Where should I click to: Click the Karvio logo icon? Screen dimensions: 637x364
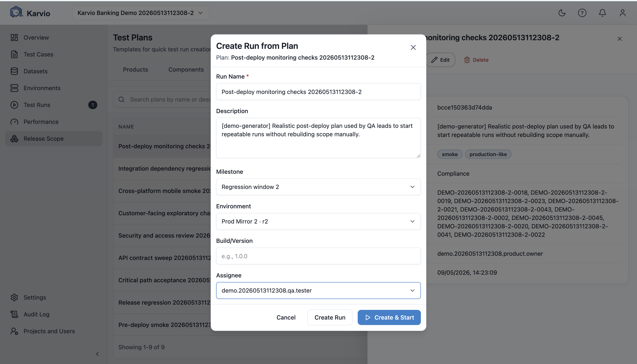coord(16,12)
